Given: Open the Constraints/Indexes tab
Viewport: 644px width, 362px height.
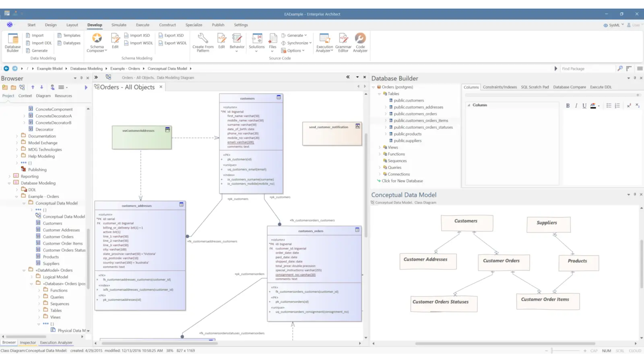Looking at the screenshot, I should [500, 86].
